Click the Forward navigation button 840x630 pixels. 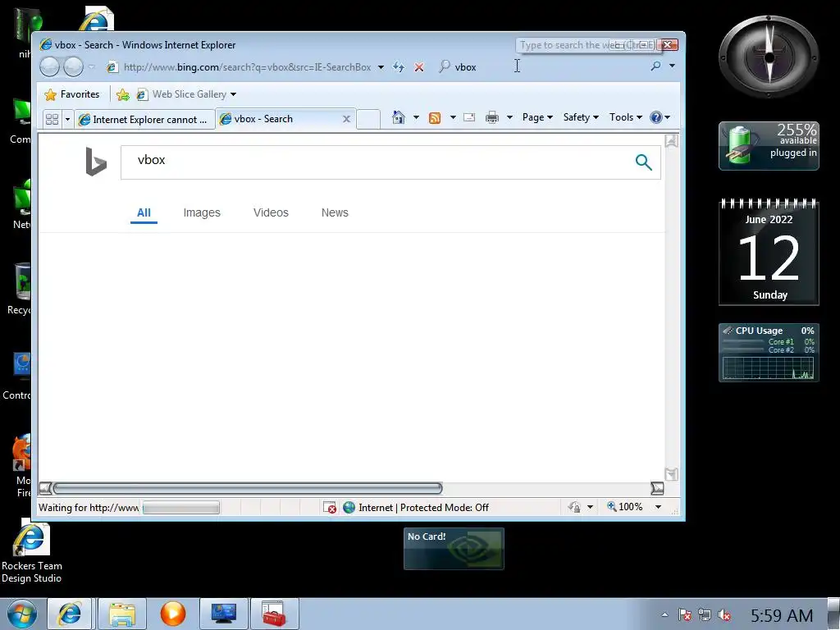pyautogui.click(x=73, y=67)
